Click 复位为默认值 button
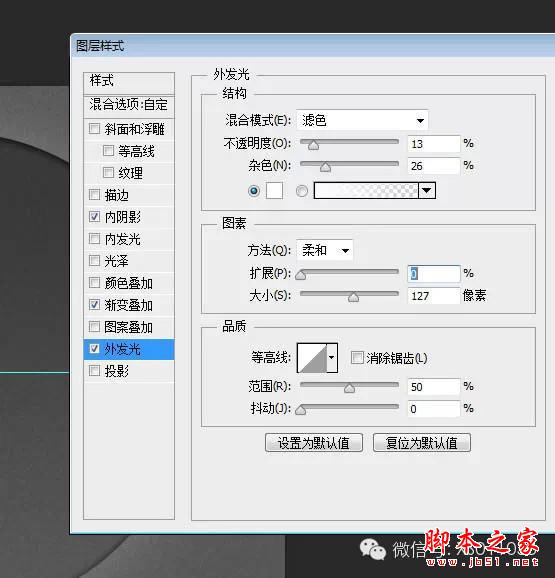Screen dimensions: 555x578 [422, 442]
